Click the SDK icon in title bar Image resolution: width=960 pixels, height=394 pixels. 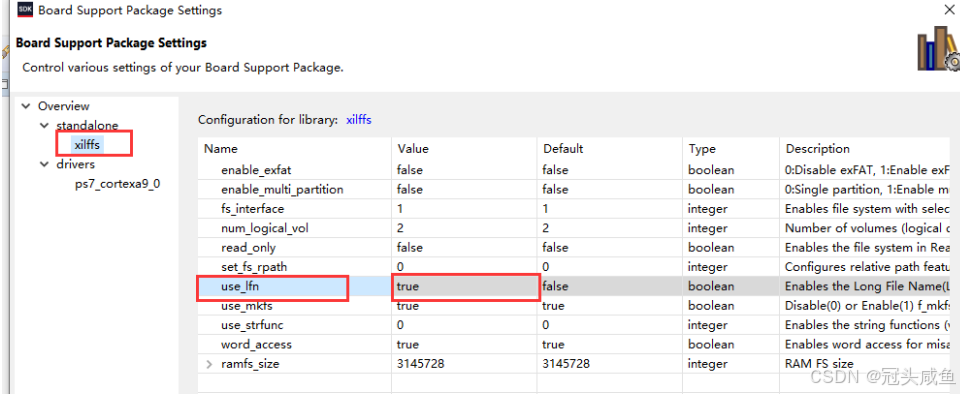[25, 10]
